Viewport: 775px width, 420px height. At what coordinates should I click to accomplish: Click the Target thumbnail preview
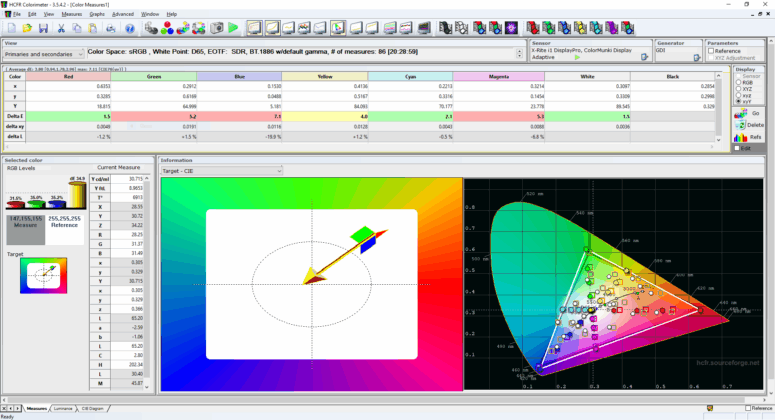coord(43,276)
